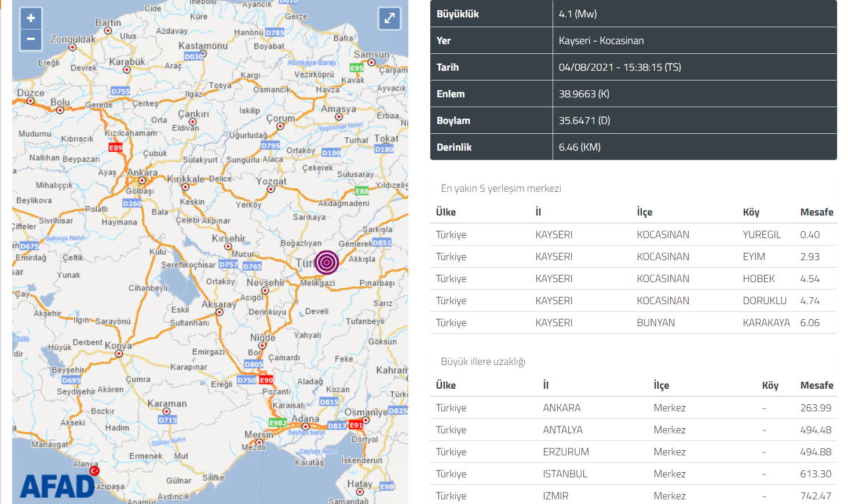
Task: Click the green E88 road shield
Action: coord(362,191)
